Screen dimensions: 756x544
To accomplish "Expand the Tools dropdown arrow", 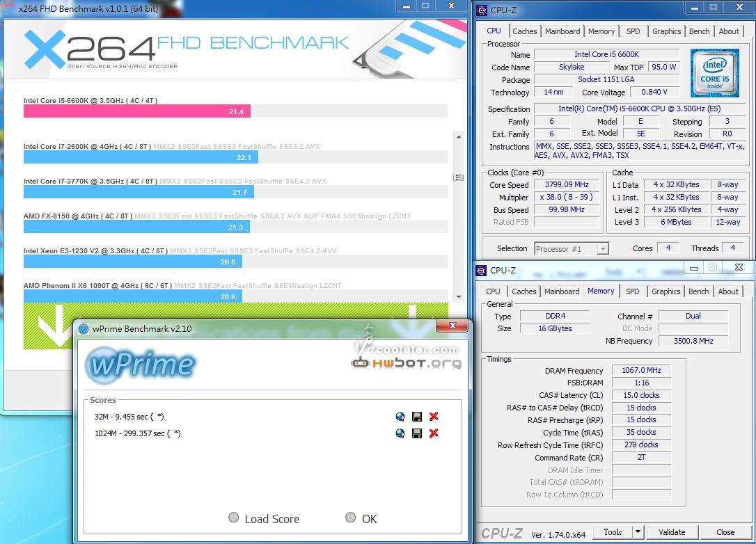I will [638, 532].
